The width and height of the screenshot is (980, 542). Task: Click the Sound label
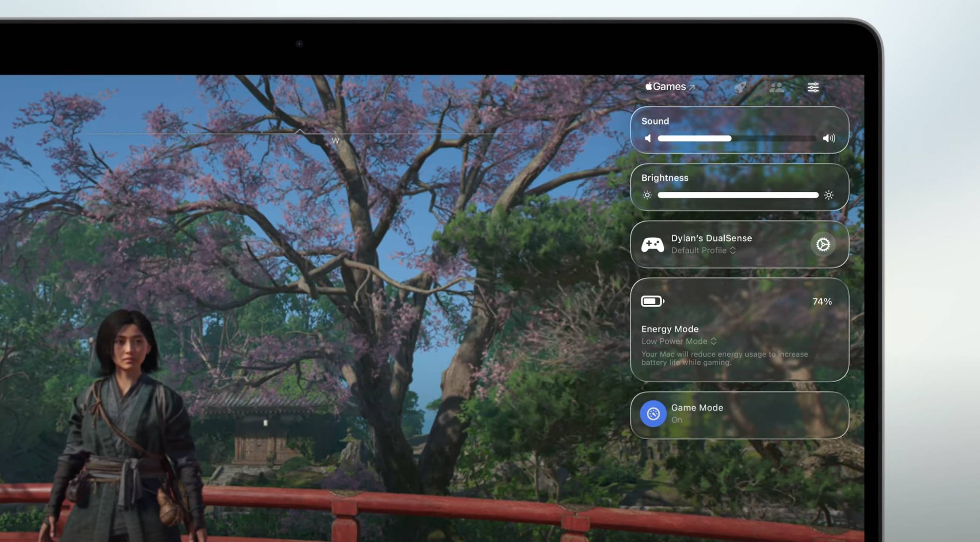[x=655, y=121]
